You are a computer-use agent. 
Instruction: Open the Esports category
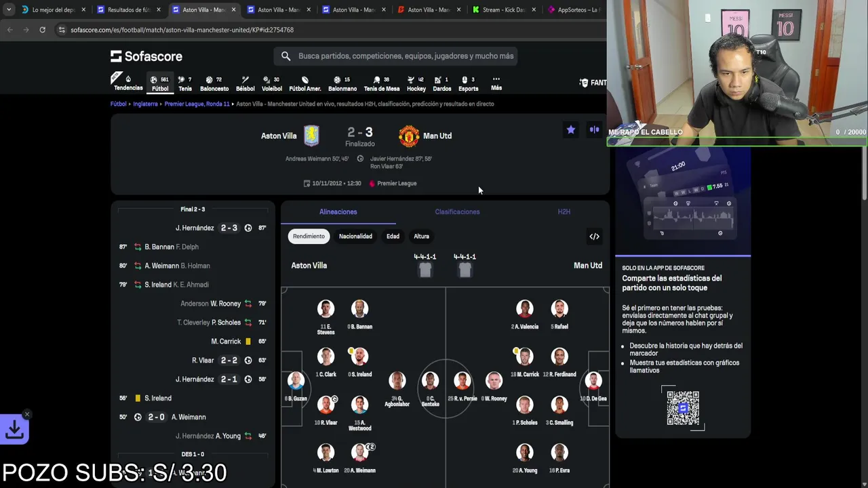469,83
